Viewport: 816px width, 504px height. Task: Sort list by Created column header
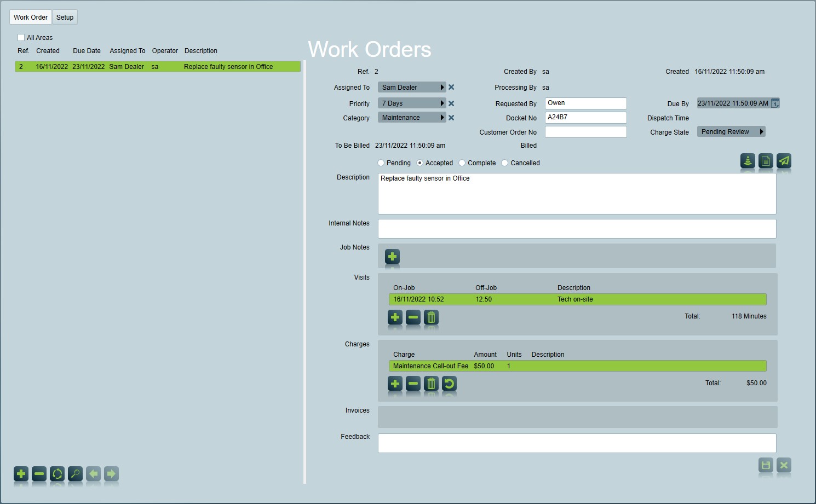pyautogui.click(x=48, y=51)
